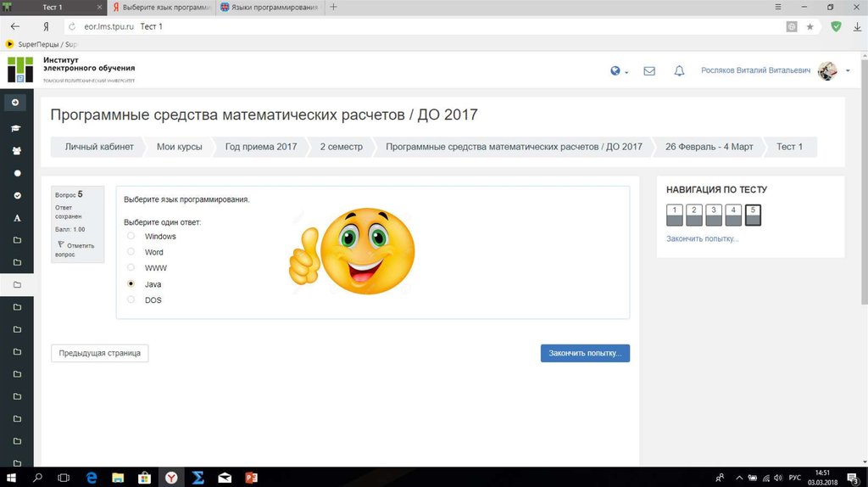Flag the question with Отметить вопрос
Viewport: 868px width, 487px height.
76,249
